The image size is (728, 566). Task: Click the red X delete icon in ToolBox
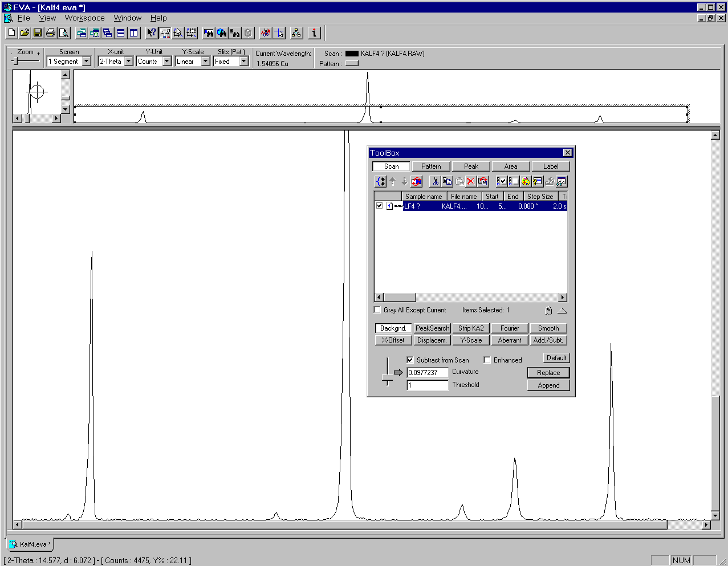(471, 182)
